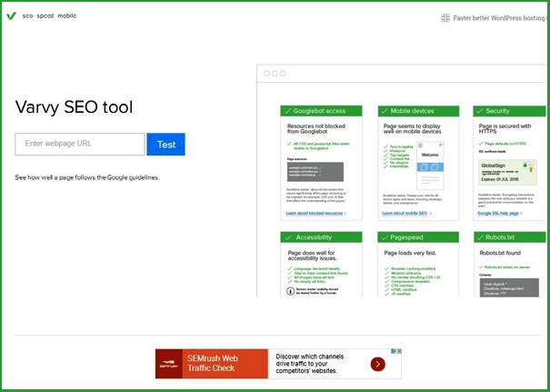Screen dimensions: 550x392
Task: Open Learn about mobile SEO link
Action: tap(406, 214)
